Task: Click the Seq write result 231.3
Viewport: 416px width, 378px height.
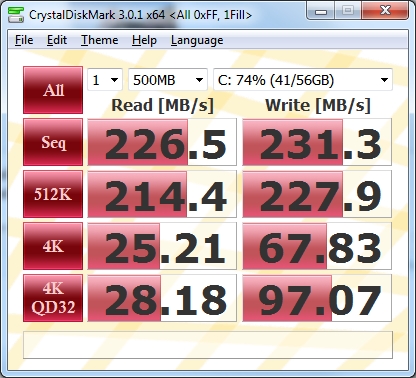Action: click(317, 142)
